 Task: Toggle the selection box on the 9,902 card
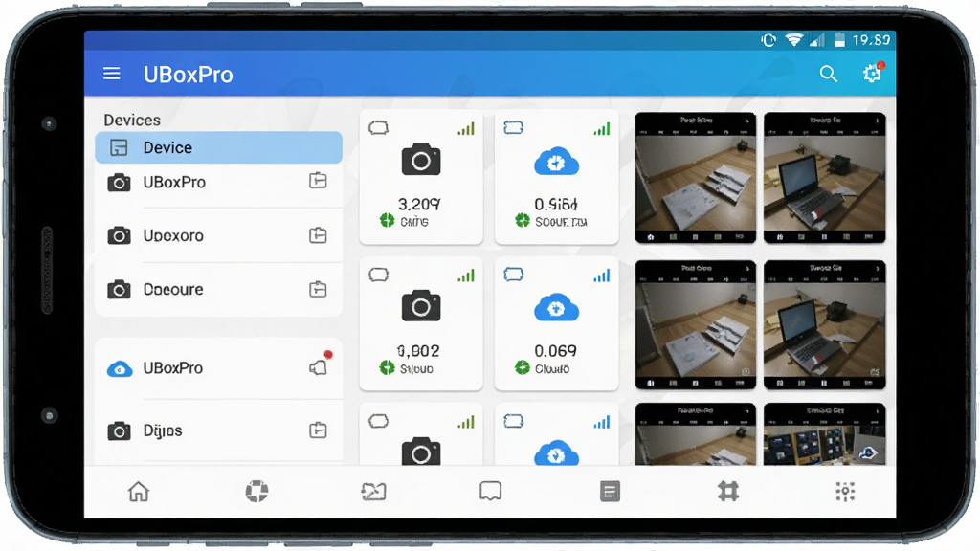coord(378,275)
